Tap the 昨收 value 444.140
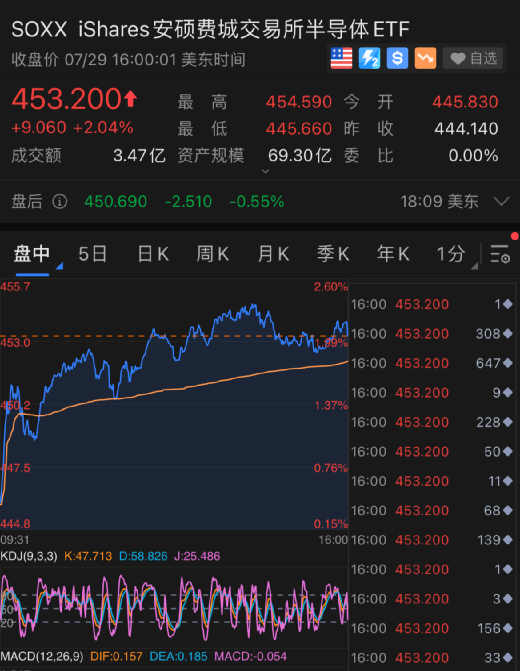This screenshot has height=671, width=520. click(x=466, y=128)
